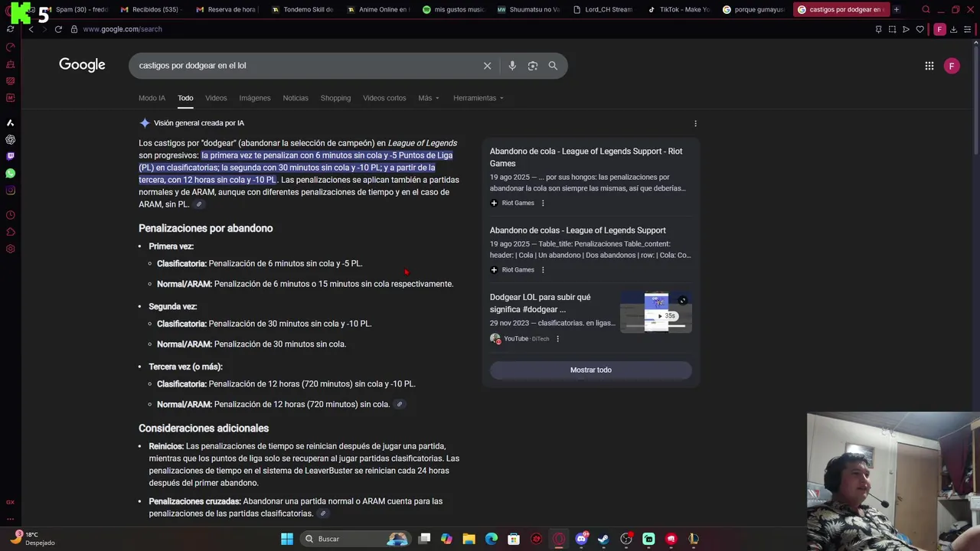Image resolution: width=980 pixels, height=551 pixels.
Task: Switch to Imágenes results tab
Action: coord(255,98)
